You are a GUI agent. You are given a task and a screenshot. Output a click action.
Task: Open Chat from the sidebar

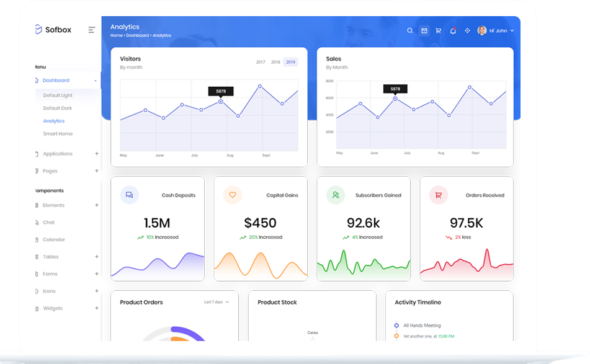coord(48,223)
